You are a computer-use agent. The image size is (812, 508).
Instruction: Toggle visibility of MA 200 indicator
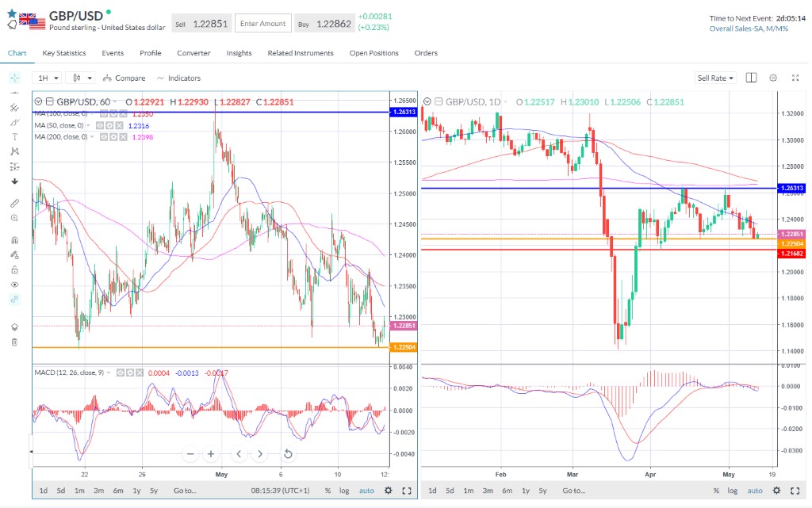click(x=102, y=137)
